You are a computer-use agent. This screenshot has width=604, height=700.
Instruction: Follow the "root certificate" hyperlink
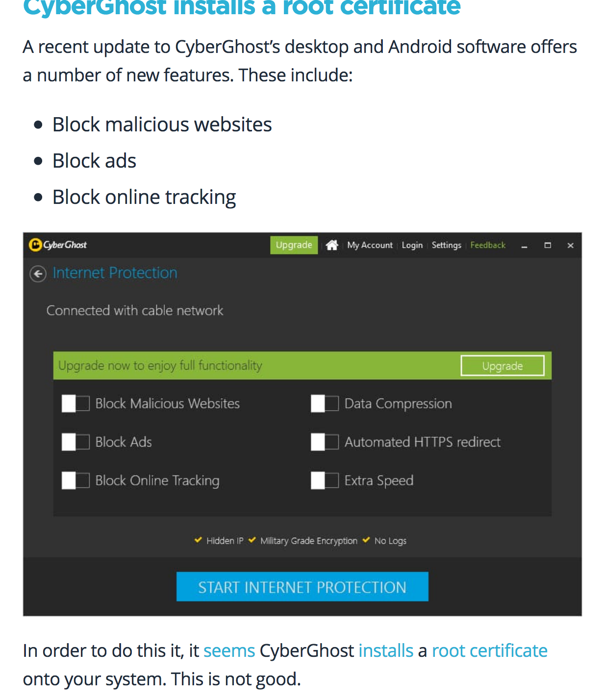[x=489, y=651]
